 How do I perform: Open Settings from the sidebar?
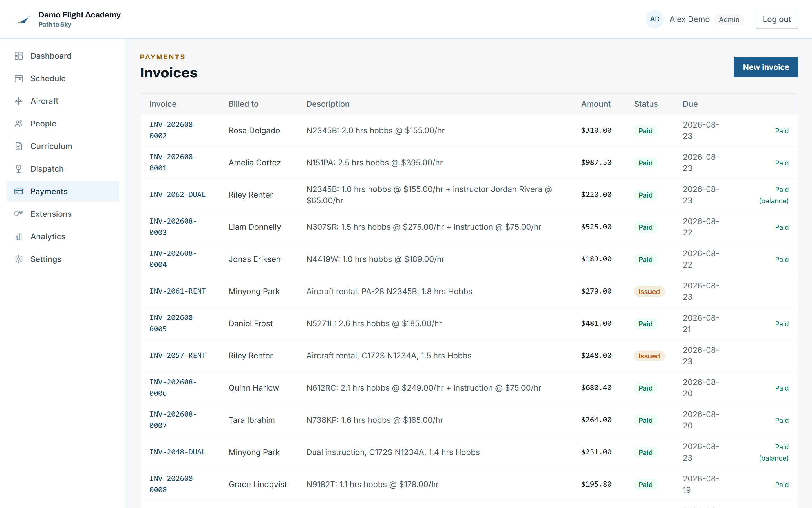click(x=63, y=259)
